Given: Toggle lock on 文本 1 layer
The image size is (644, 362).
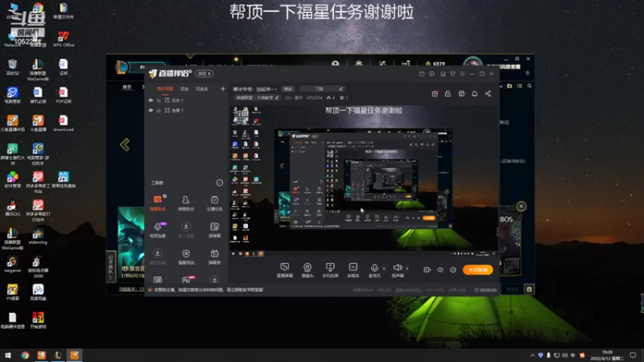Looking at the screenshot, I should point(159,100).
